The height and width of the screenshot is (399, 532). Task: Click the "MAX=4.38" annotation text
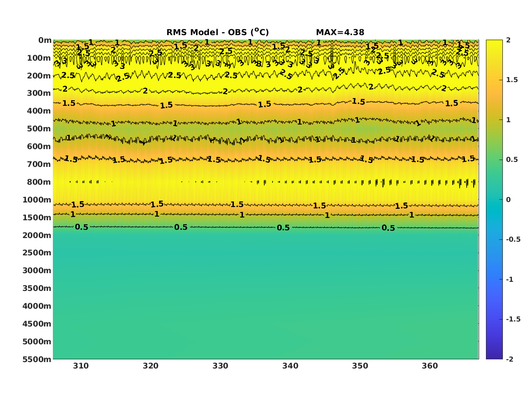point(340,32)
